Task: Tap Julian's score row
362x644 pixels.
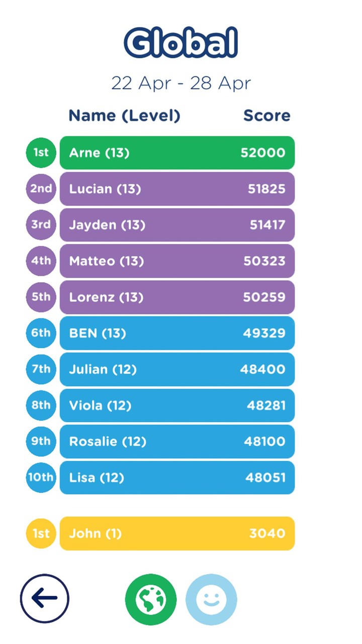Action: 177,369
